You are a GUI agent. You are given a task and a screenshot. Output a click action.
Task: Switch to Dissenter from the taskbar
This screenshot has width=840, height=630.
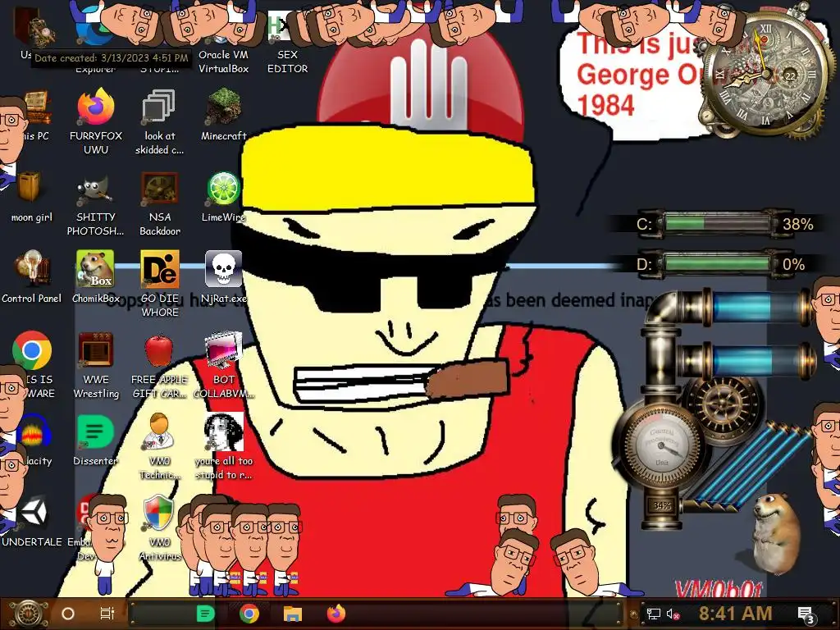206,614
